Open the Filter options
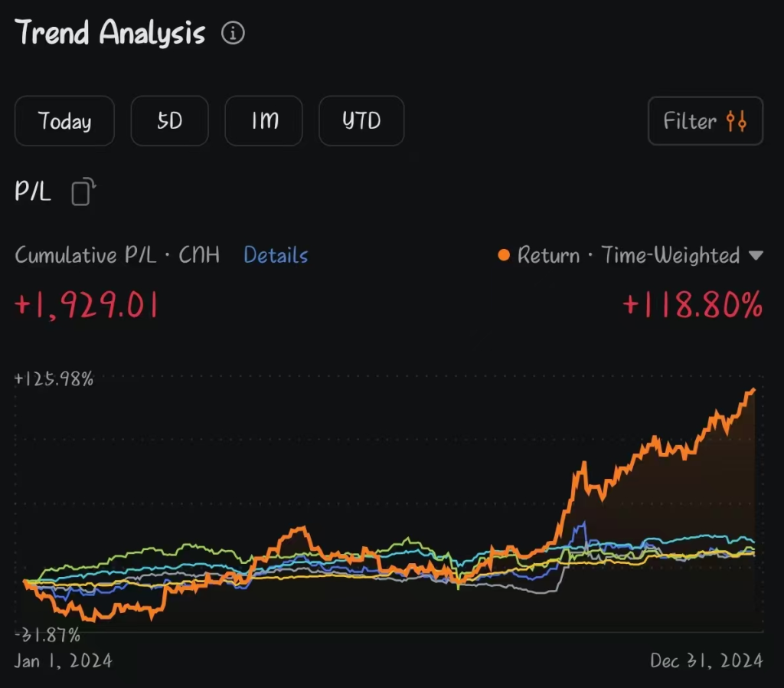The height and width of the screenshot is (688, 784). tap(704, 121)
